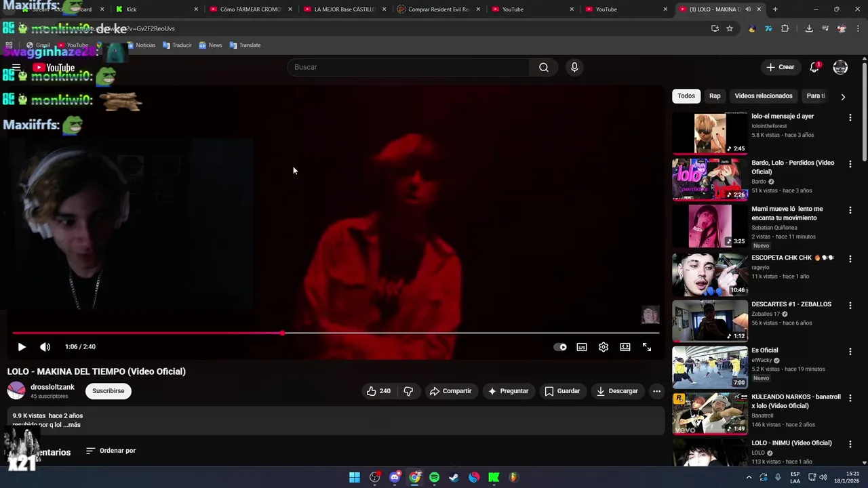Open a new browser tab with plus
This screenshot has width=868, height=488.
[x=775, y=9]
